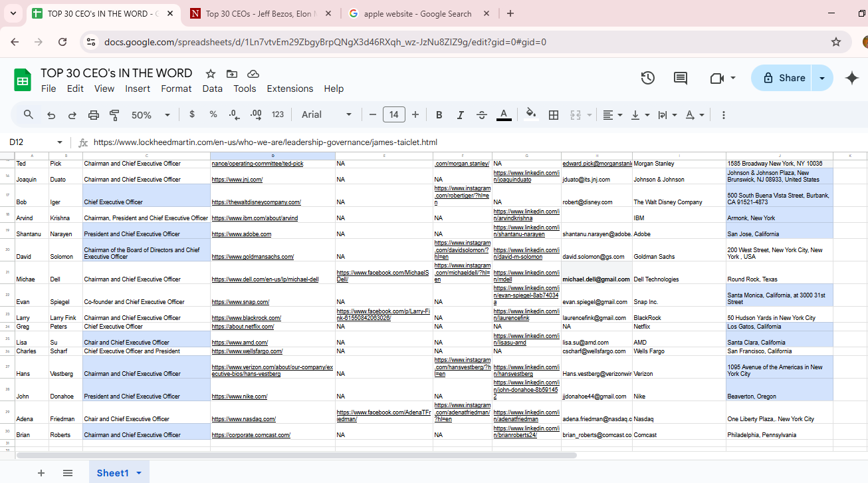Viewport: 868px width, 483px height.
Task: Expand the Share options arrow
Action: (x=823, y=78)
